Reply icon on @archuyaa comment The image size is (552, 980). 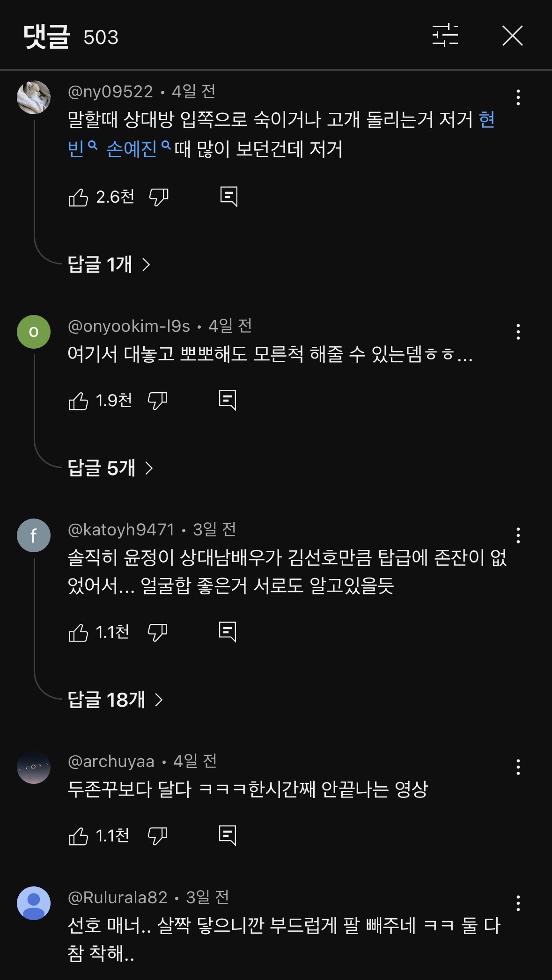(x=228, y=835)
